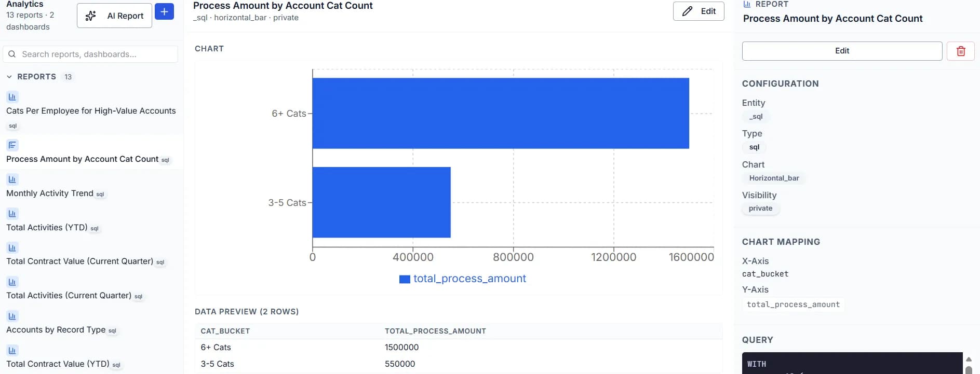Viewport: 980px width, 374px height.
Task: Select the chart icon beside Total Contract Value (Current Quarter)
Action: (x=12, y=247)
